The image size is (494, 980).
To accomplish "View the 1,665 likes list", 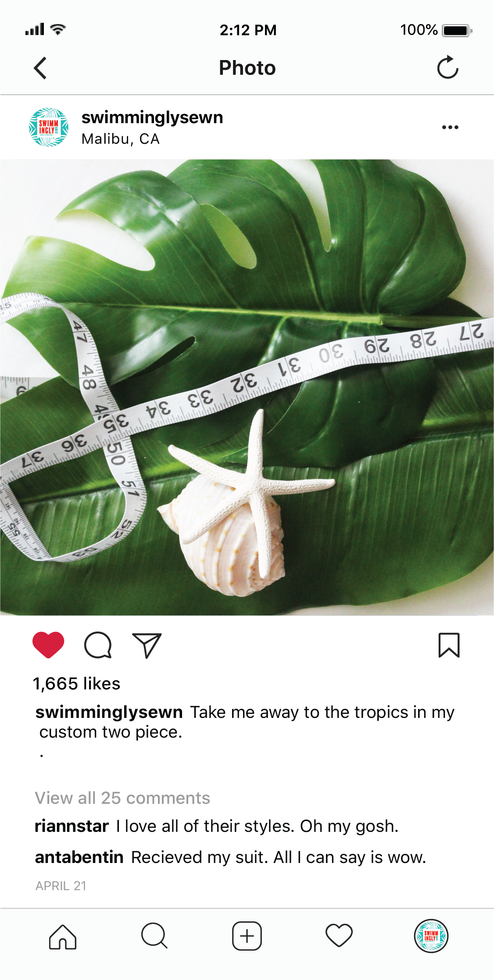I will [77, 684].
